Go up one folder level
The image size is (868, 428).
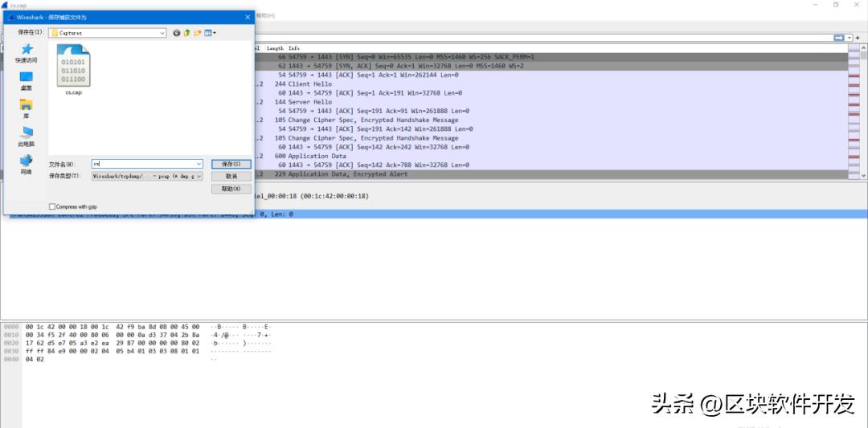pyautogui.click(x=186, y=33)
